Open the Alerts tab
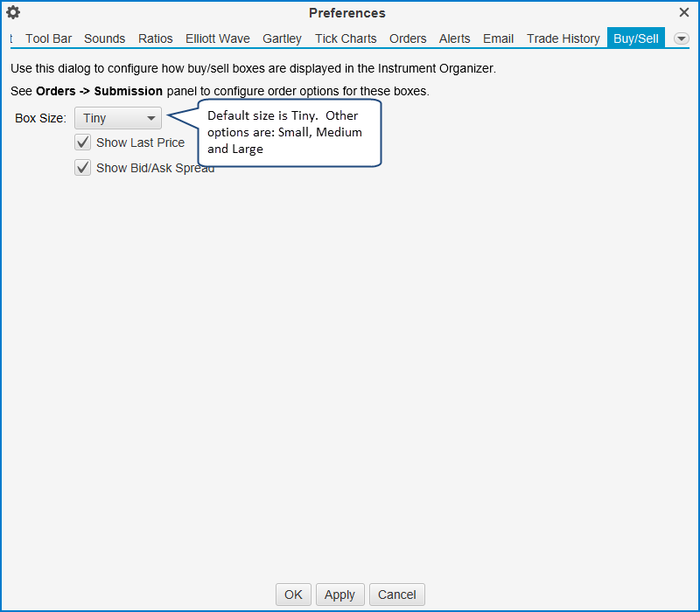Viewport: 700px width, 612px height. 455,38
